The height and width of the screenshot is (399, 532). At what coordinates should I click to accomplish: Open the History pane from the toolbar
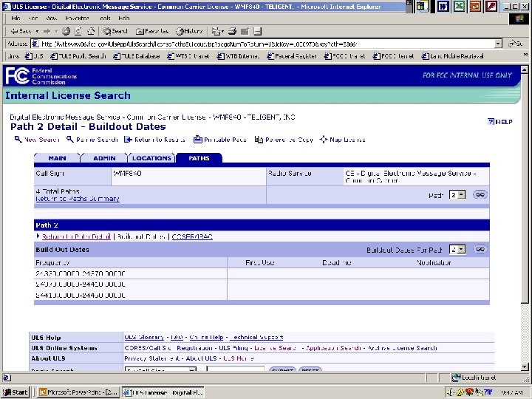[x=189, y=31]
